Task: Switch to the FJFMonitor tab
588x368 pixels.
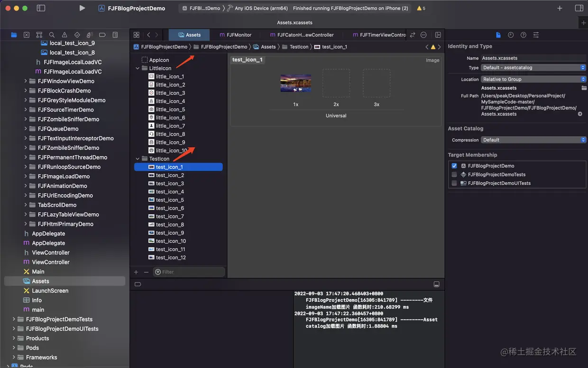Action: (235, 35)
